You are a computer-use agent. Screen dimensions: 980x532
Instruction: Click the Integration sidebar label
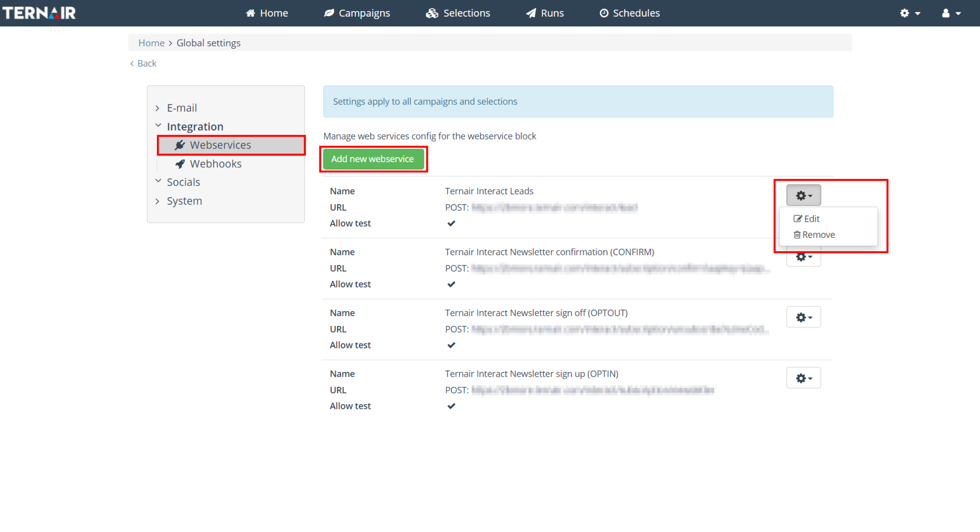tap(195, 126)
